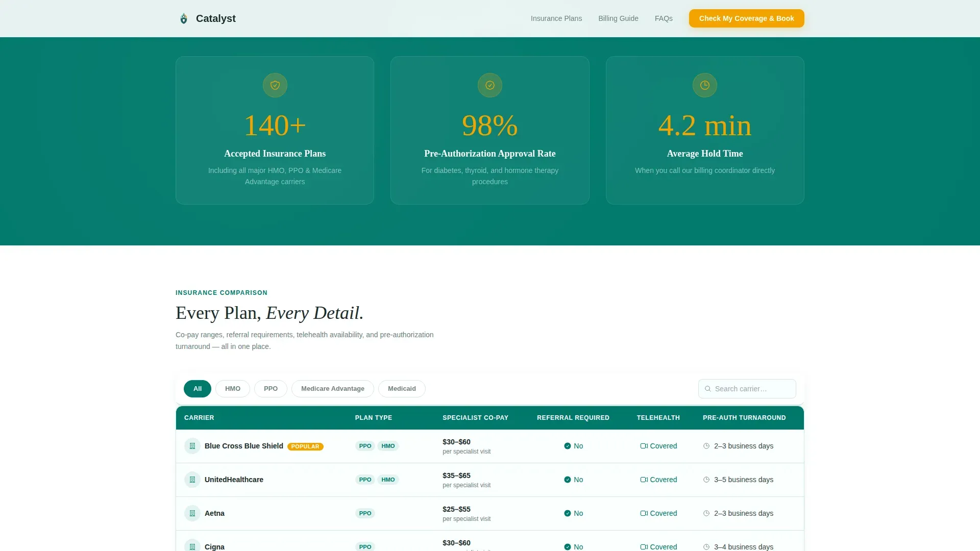The width and height of the screenshot is (980, 551).
Task: Filter plans by HMO
Action: click(233, 389)
